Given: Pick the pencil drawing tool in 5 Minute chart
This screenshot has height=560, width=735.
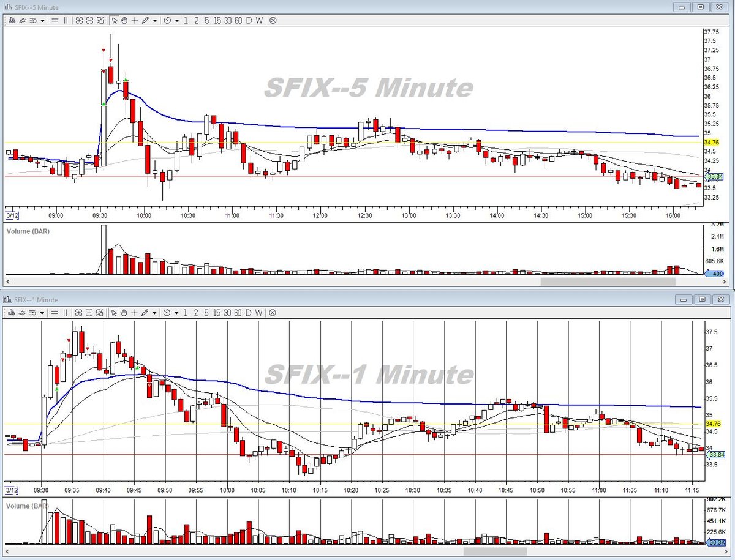Looking at the screenshot, I should click(145, 20).
